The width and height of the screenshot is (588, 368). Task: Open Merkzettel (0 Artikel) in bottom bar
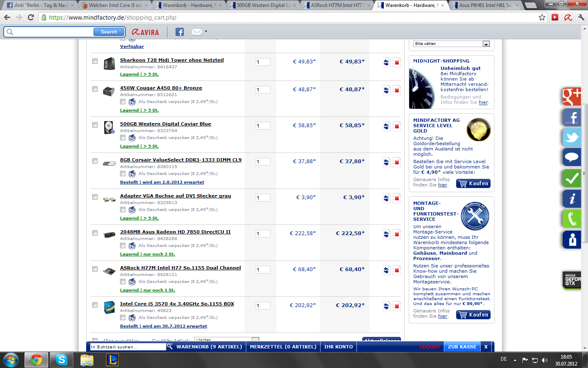(x=283, y=347)
